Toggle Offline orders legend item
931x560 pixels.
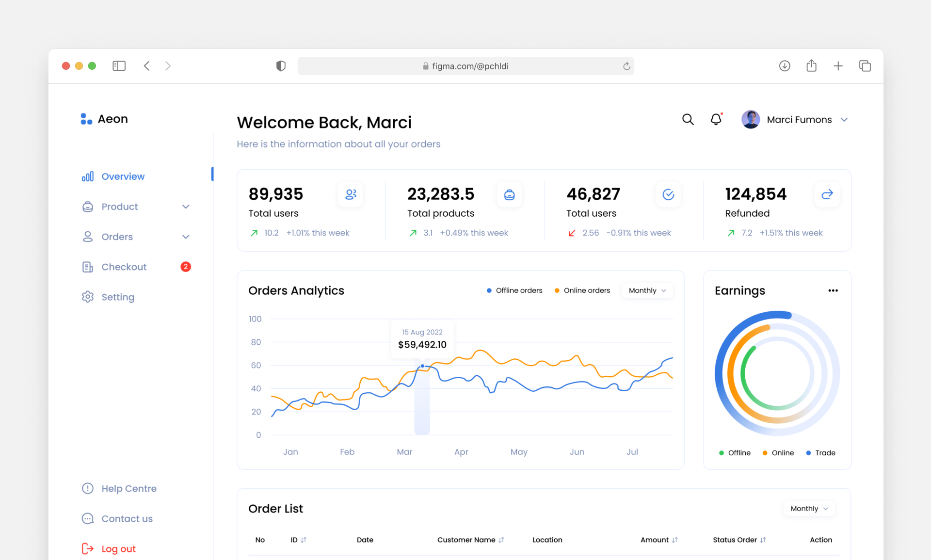point(514,290)
